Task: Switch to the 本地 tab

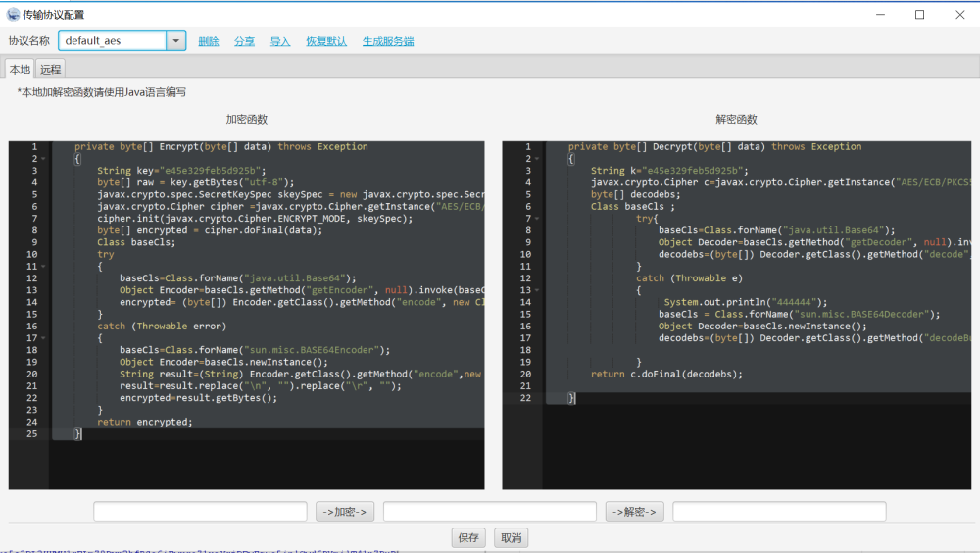Action: (x=20, y=69)
